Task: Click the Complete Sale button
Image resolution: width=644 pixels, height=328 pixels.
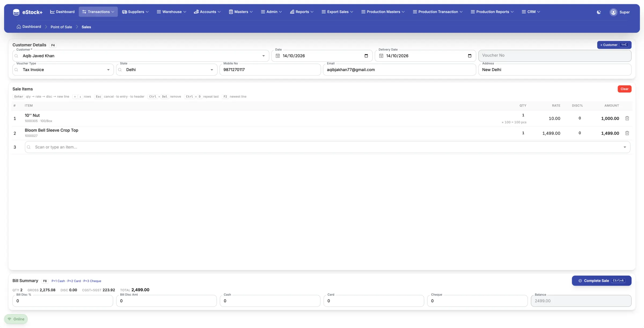Action: [x=602, y=281]
